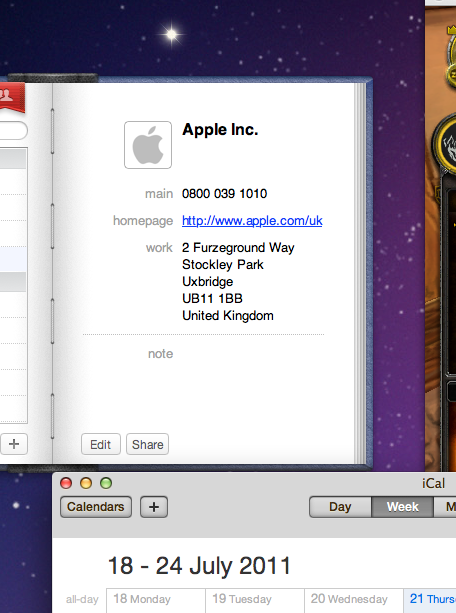Click the Share button in Address Book
The image size is (456, 613).
tap(147, 444)
